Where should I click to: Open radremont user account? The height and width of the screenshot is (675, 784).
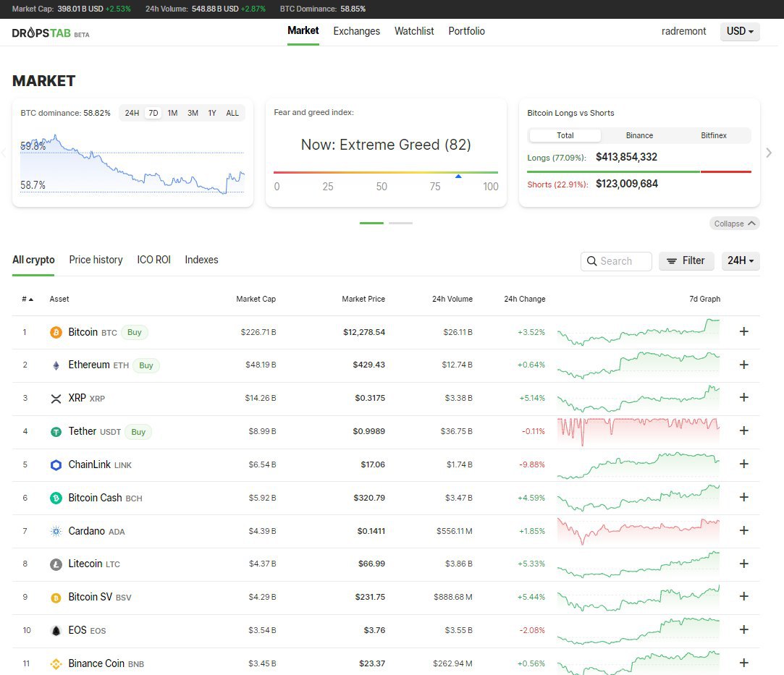click(x=683, y=31)
